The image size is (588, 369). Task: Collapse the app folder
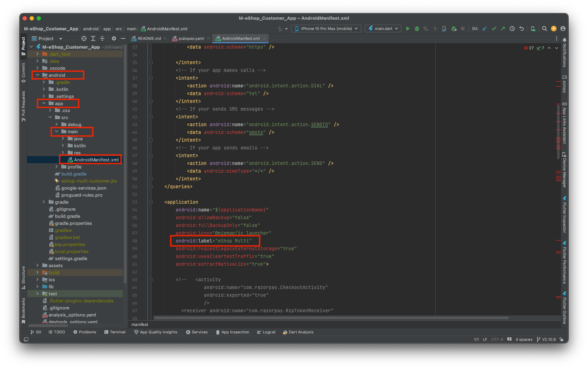[44, 103]
